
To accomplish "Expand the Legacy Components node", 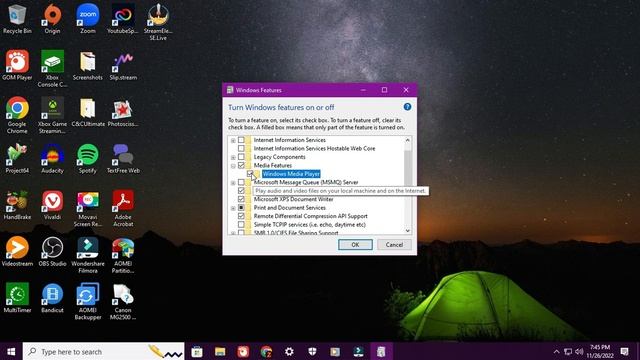I will [x=233, y=157].
